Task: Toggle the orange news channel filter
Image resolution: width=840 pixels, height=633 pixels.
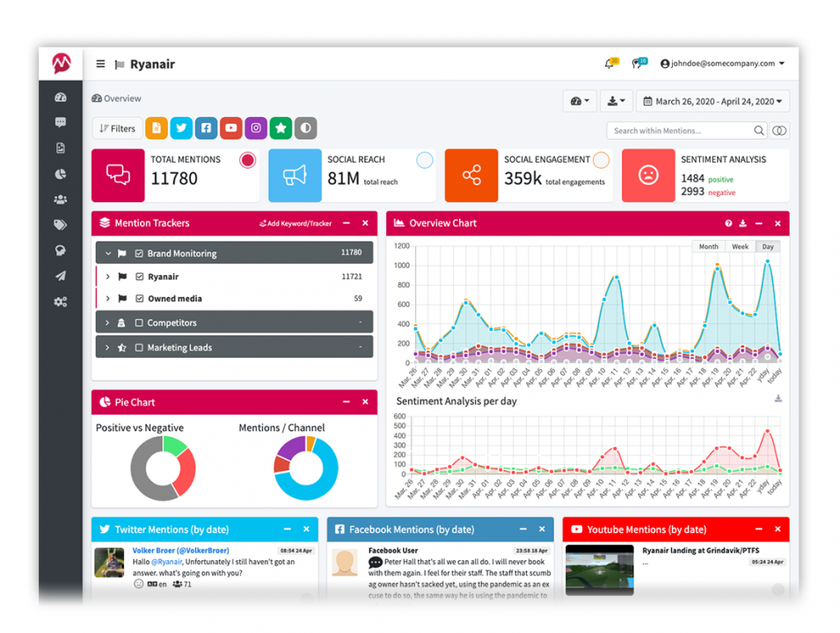Action: 157,128
